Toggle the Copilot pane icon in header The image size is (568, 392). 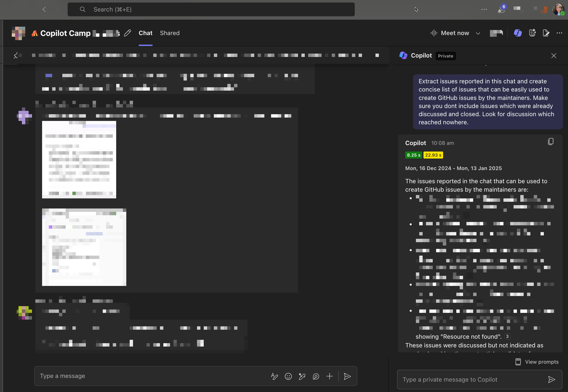pos(518,33)
